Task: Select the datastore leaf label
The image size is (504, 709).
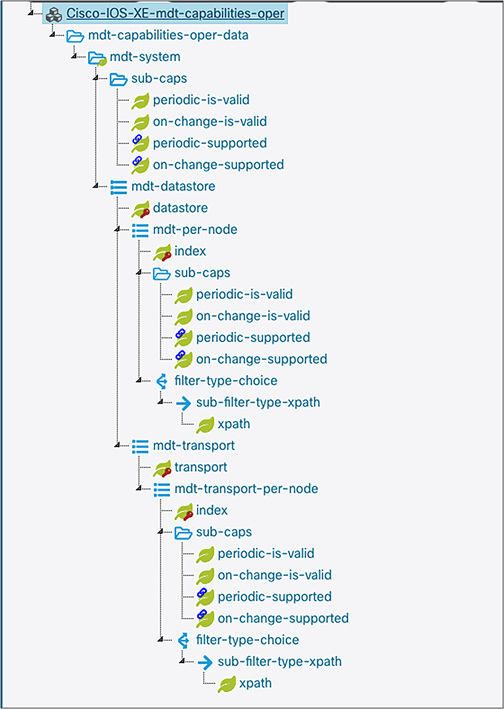Action: coord(180,208)
